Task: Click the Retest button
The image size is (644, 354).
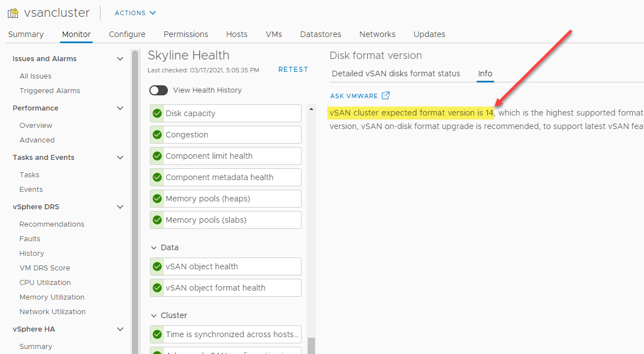Action: pos(293,70)
